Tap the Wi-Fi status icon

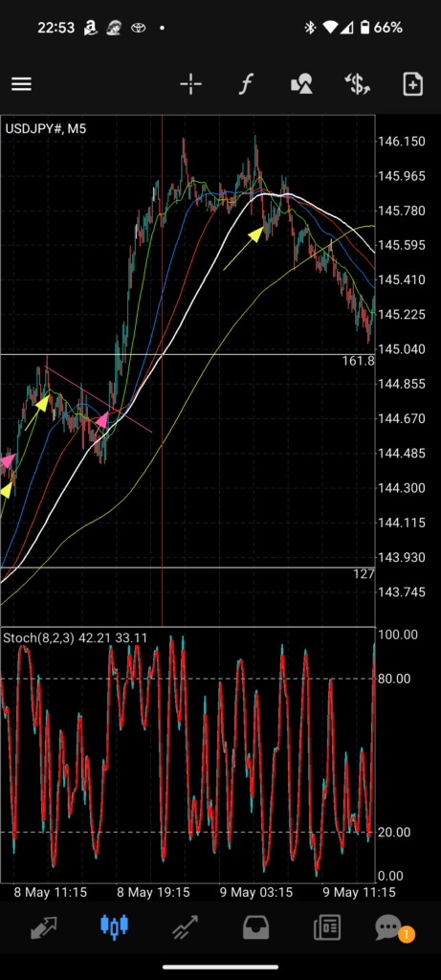click(331, 28)
